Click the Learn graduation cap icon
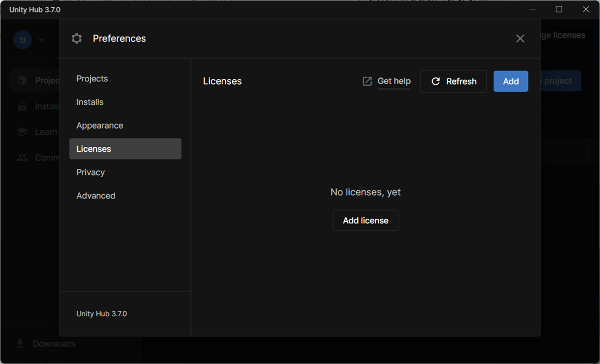The width and height of the screenshot is (600, 364). [22, 132]
